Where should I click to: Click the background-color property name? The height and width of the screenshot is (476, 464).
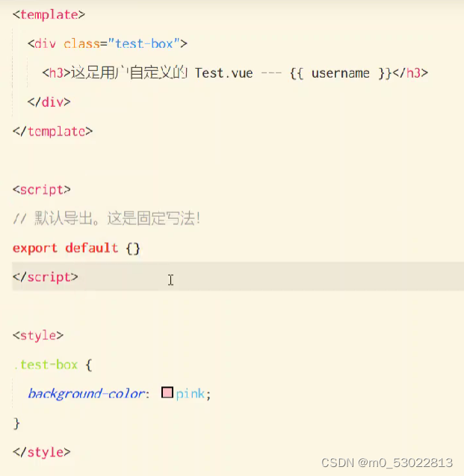88,394
